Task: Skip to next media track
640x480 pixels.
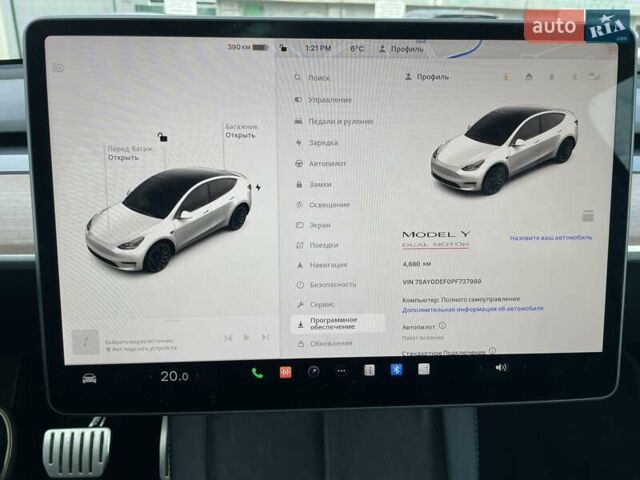Action: point(265,337)
